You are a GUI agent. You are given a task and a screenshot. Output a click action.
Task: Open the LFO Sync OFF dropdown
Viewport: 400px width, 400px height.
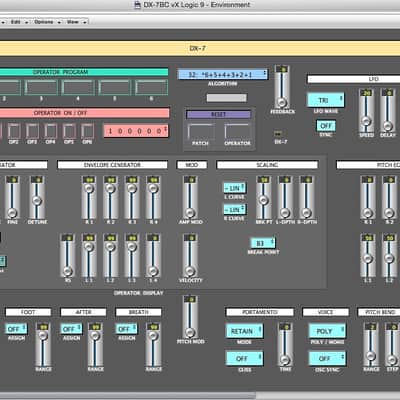click(326, 126)
